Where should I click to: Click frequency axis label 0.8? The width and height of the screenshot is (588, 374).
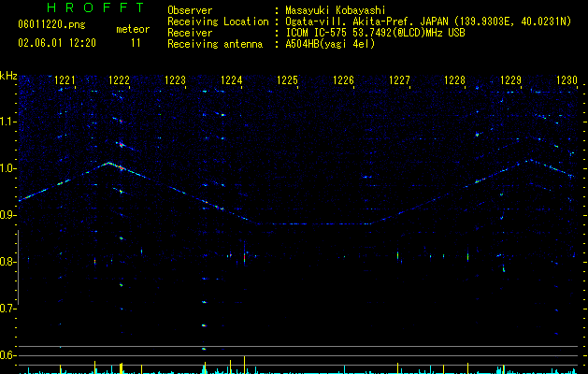[8, 262]
